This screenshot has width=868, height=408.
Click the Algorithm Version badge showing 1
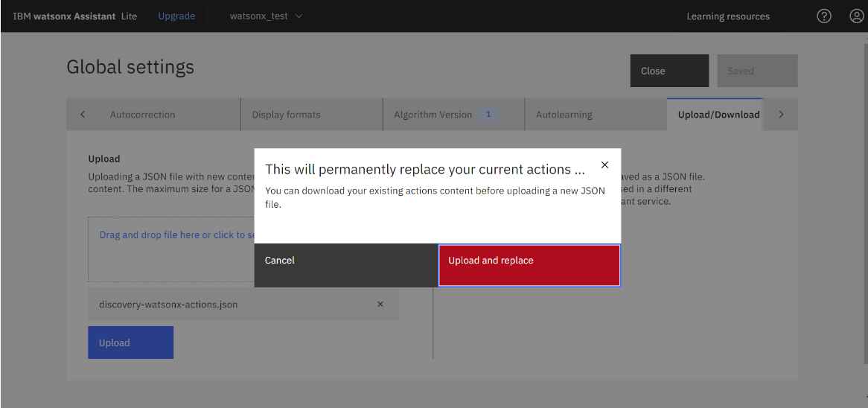tap(488, 115)
